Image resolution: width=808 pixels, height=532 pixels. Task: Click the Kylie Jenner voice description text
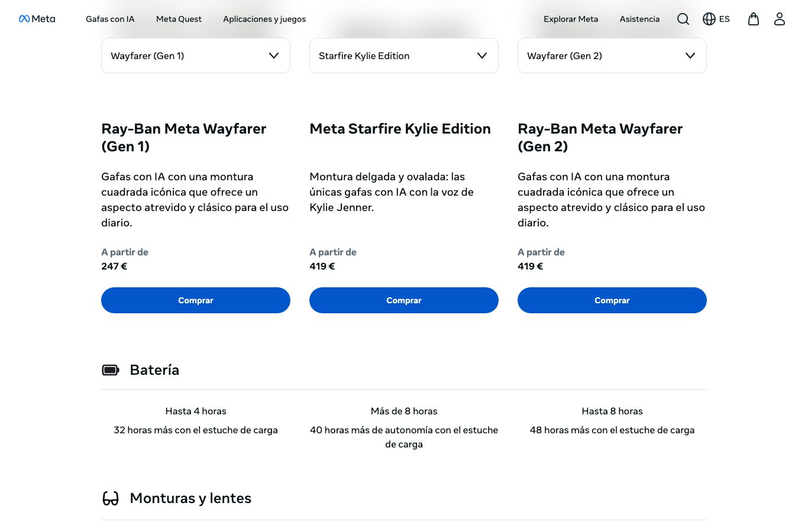(x=392, y=192)
